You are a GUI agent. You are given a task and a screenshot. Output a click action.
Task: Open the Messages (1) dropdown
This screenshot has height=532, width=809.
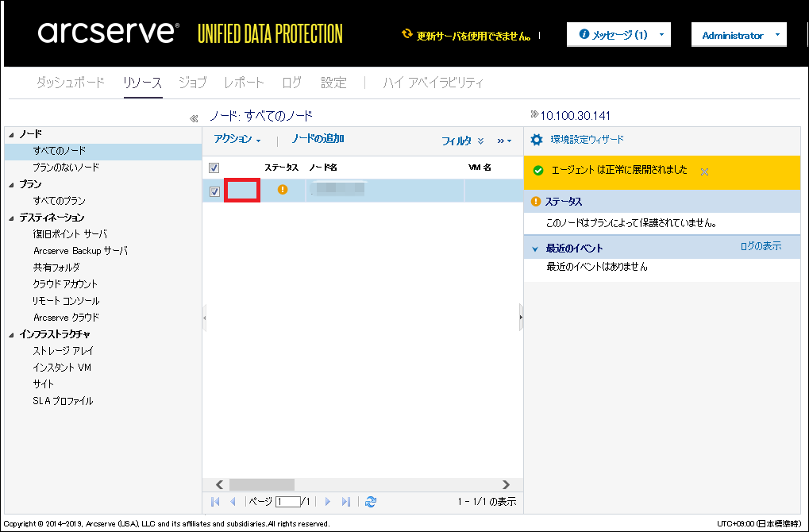point(618,35)
